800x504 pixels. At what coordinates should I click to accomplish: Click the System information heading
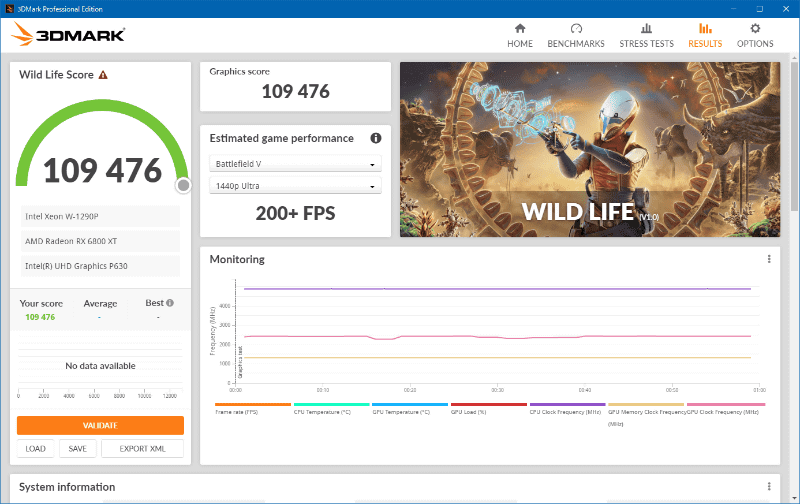pyautogui.click(x=67, y=487)
